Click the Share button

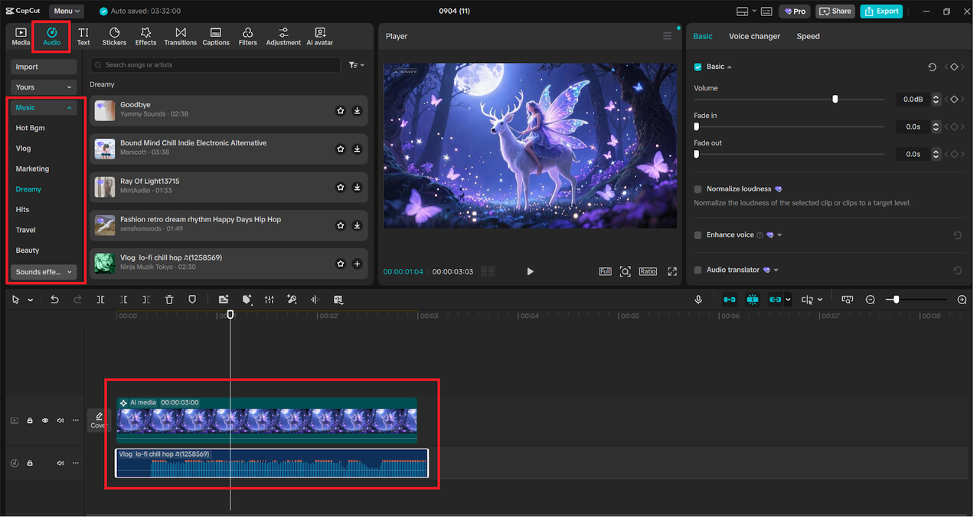[x=835, y=11]
